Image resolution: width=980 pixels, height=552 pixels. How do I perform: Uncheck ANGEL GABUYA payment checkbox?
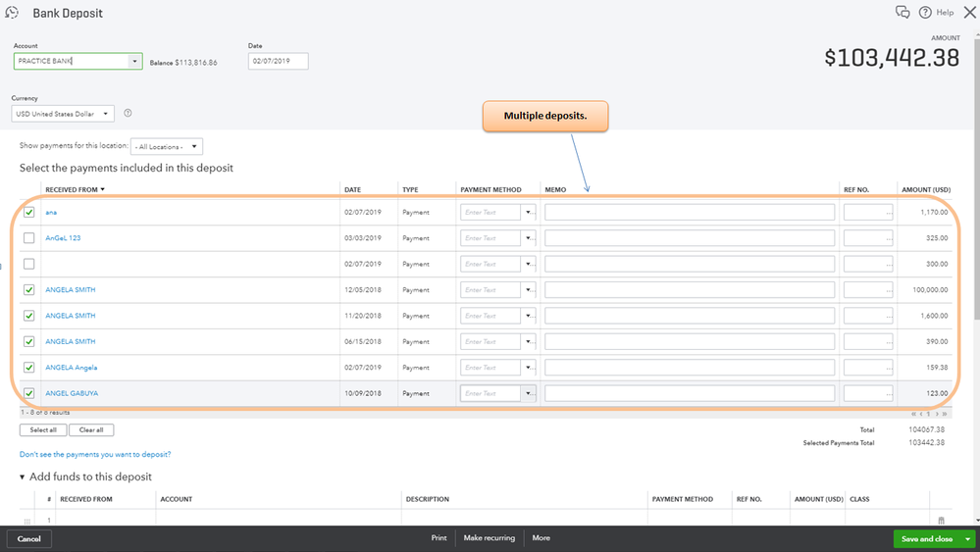(28, 393)
